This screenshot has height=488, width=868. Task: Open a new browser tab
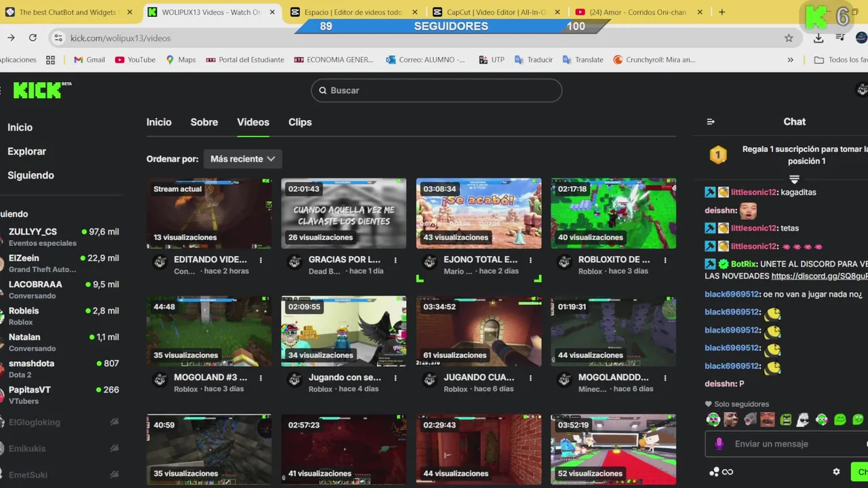click(722, 12)
